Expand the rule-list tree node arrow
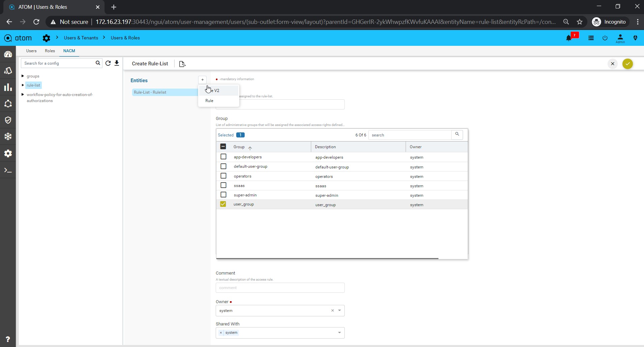The image size is (644, 347). point(23,85)
